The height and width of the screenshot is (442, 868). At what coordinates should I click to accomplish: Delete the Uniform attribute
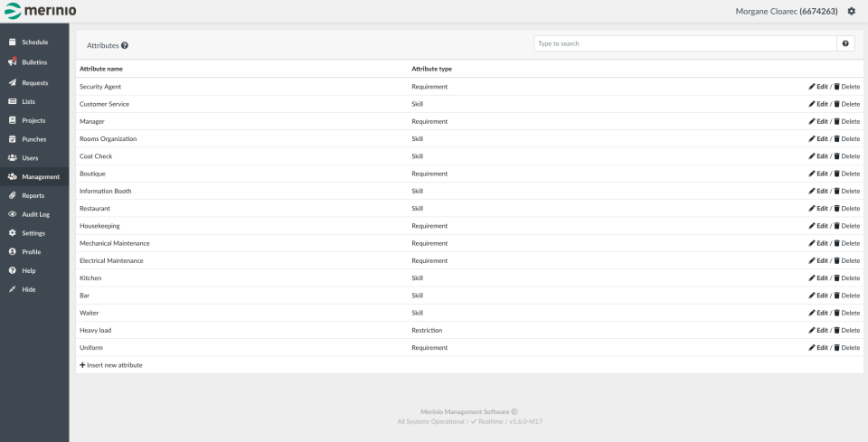click(846, 348)
